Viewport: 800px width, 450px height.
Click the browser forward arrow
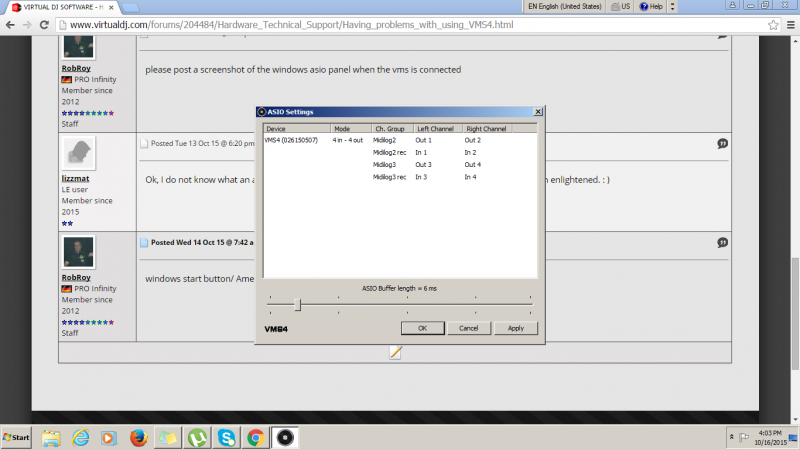(27, 24)
